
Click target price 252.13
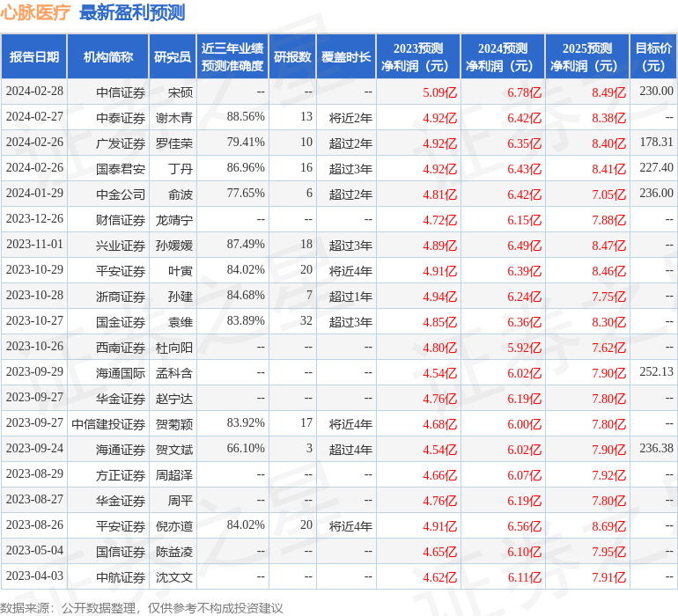(x=656, y=371)
